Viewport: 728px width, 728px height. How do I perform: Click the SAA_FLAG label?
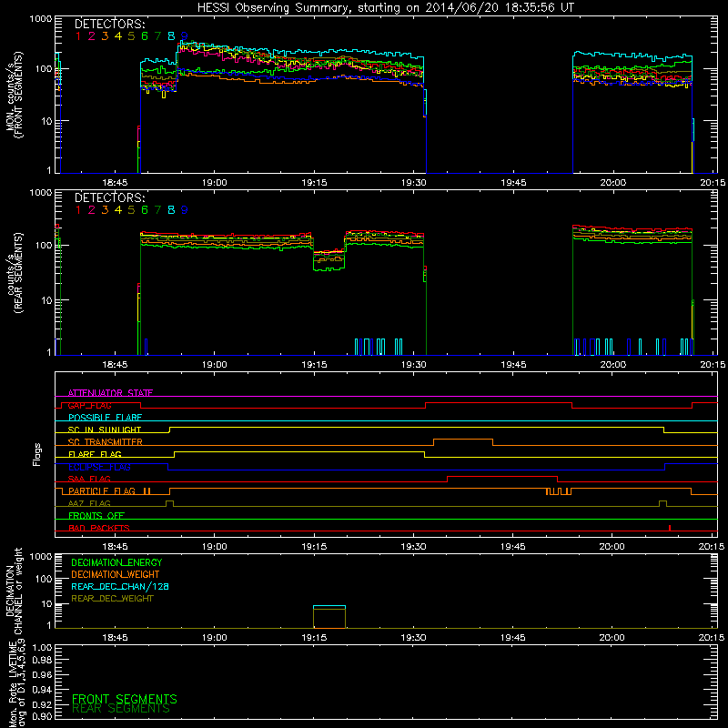[x=89, y=479]
